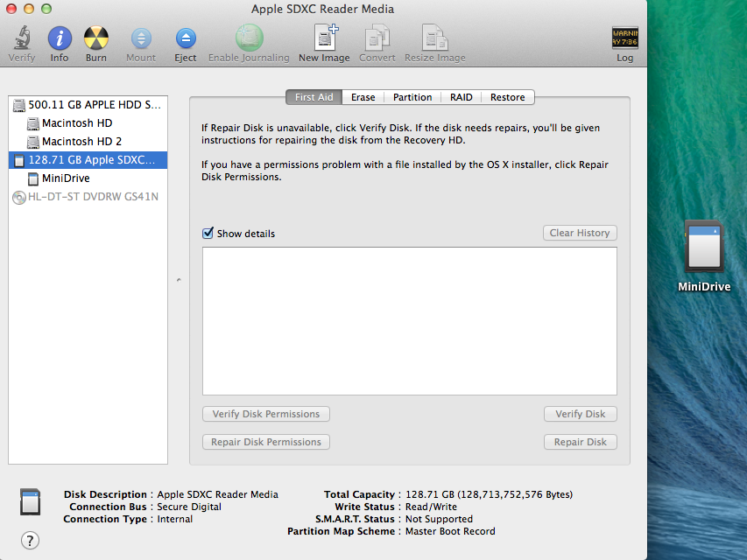The height and width of the screenshot is (560, 747).
Task: Click the Read/Write status value
Action: [431, 507]
